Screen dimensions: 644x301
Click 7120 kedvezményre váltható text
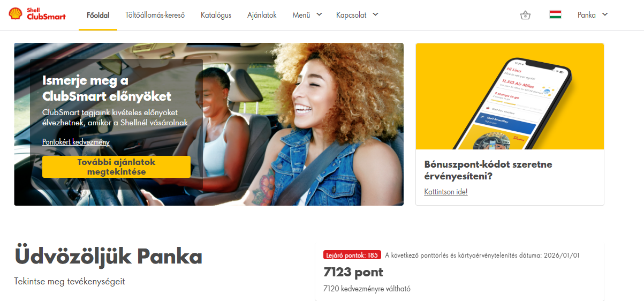tap(367, 289)
